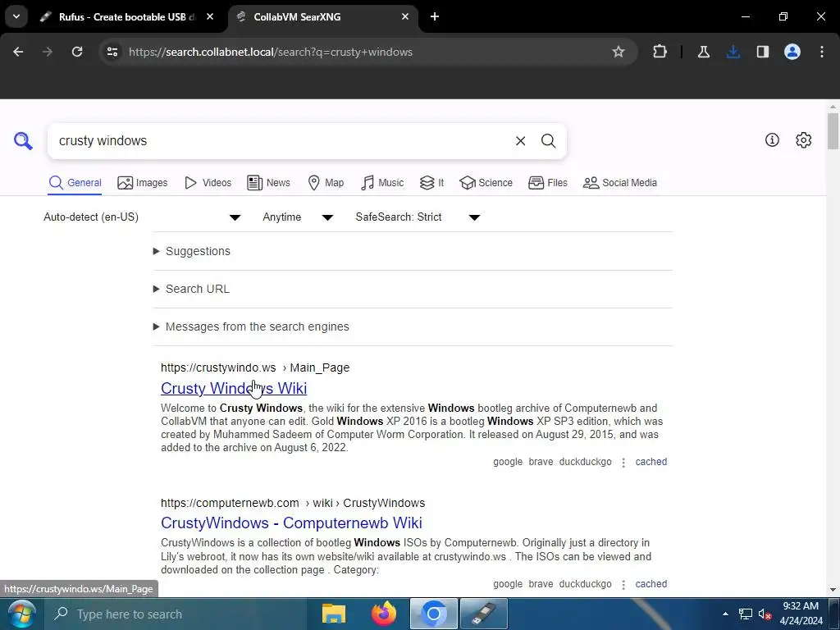Close the CollabVM SearXNG tab
Image resolution: width=840 pixels, height=630 pixels.
pyautogui.click(x=405, y=16)
